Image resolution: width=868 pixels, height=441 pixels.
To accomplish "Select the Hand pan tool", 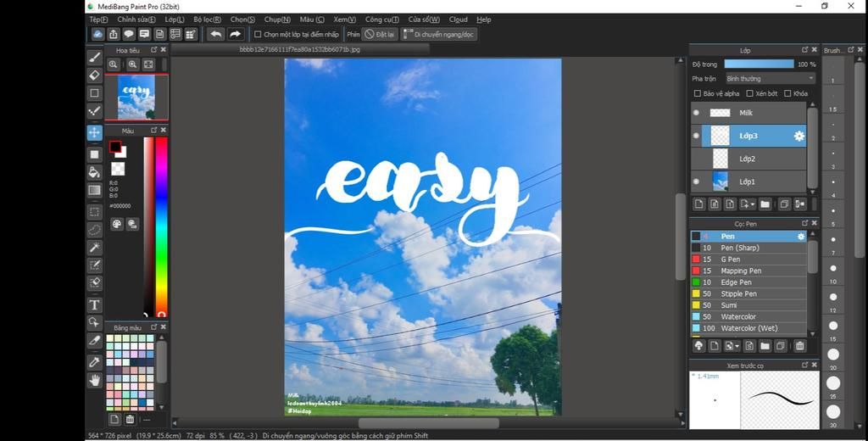I will tap(95, 380).
